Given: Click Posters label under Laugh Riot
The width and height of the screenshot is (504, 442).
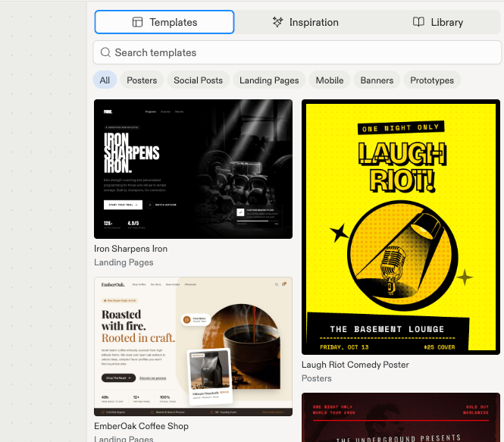Looking at the screenshot, I should [316, 378].
